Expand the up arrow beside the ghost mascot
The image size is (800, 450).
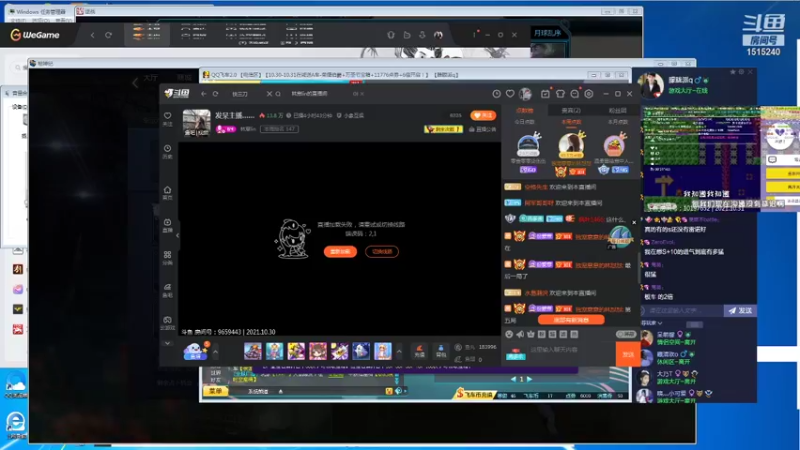pos(215,352)
